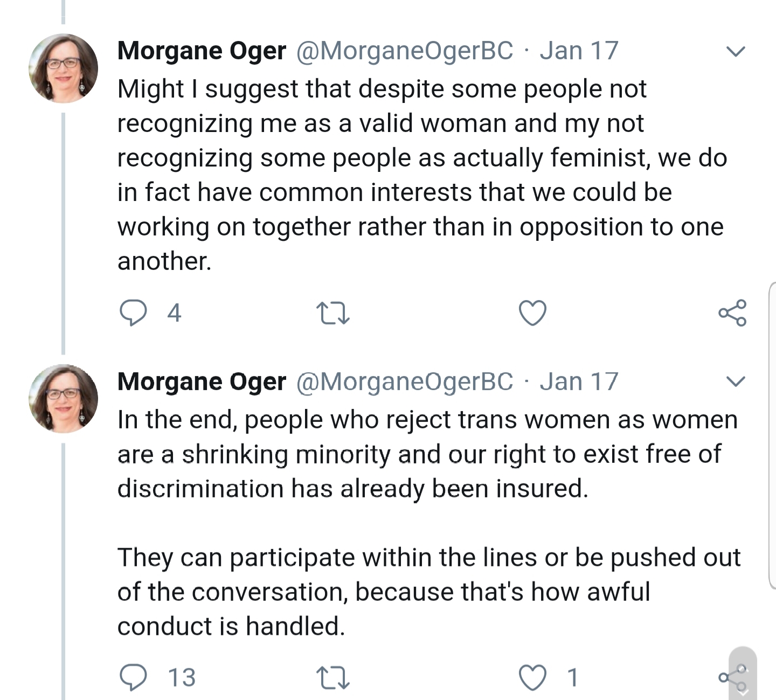Reply to the second tweet with 13 replies
Image resolution: width=776 pixels, height=700 pixels.
coord(133,677)
